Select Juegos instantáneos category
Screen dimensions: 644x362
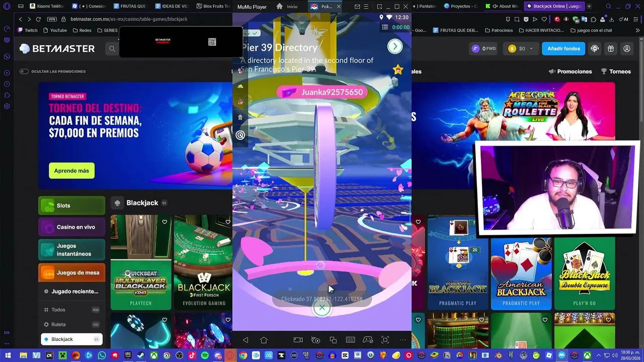(71, 250)
